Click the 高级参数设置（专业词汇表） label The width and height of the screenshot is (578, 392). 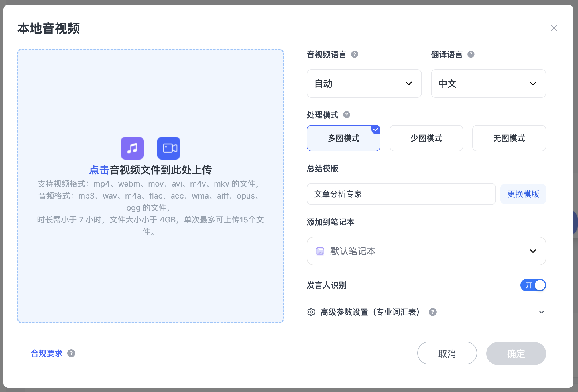pyautogui.click(x=370, y=312)
